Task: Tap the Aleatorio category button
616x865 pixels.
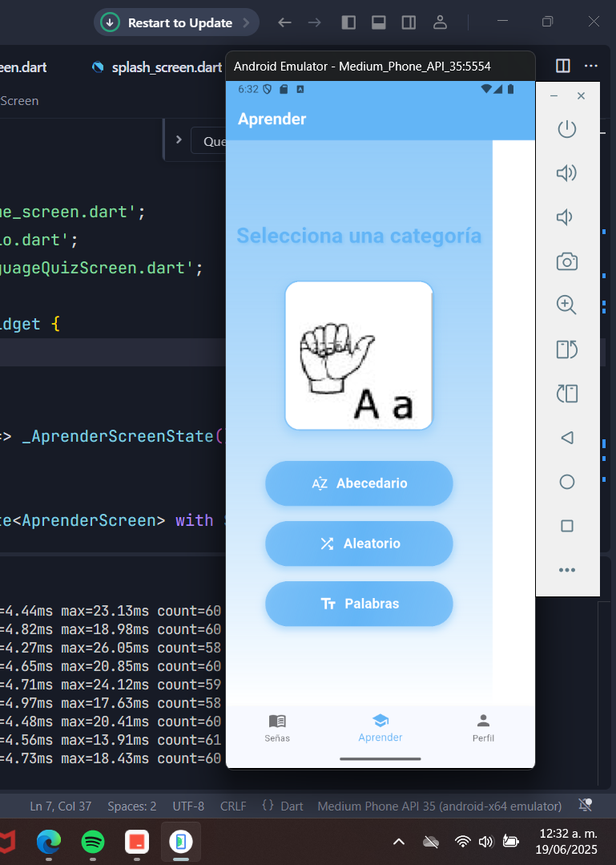Action: tap(359, 544)
